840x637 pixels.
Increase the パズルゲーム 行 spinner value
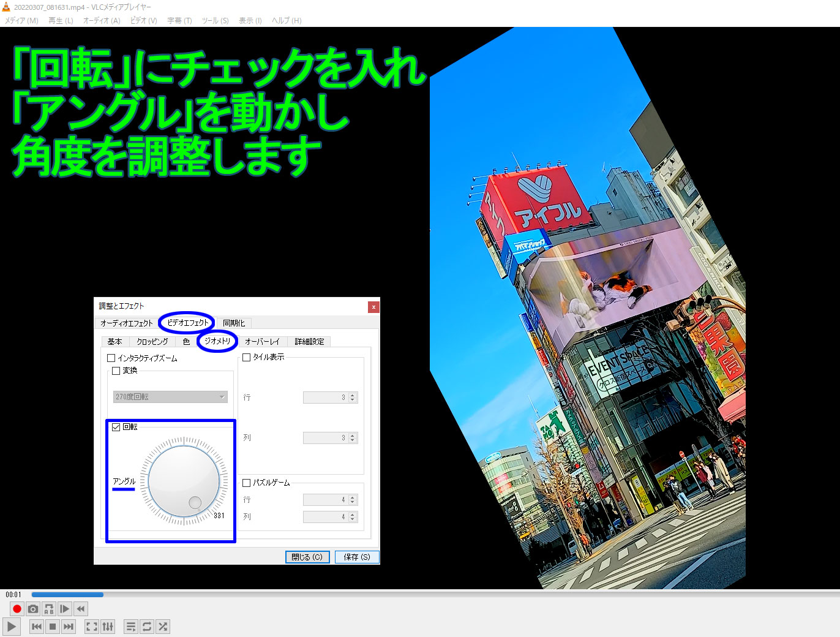[353, 497]
